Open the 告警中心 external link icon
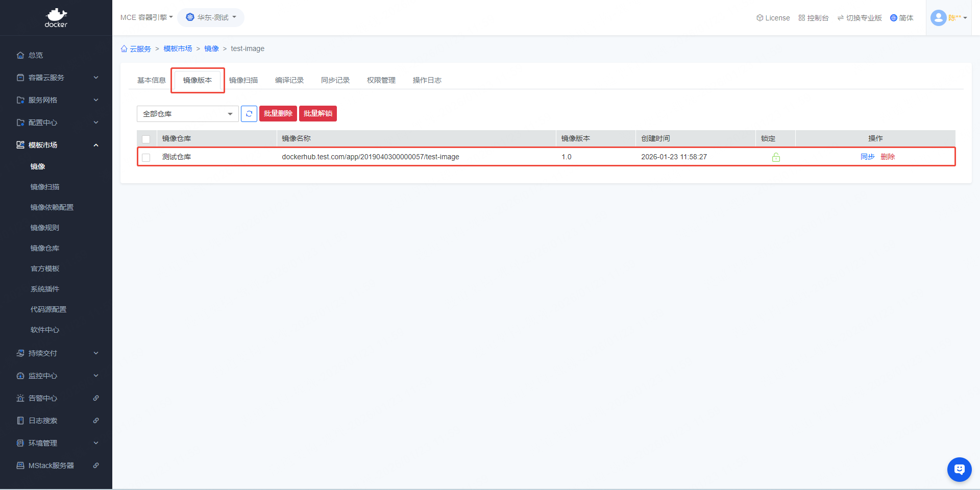 tap(96, 398)
